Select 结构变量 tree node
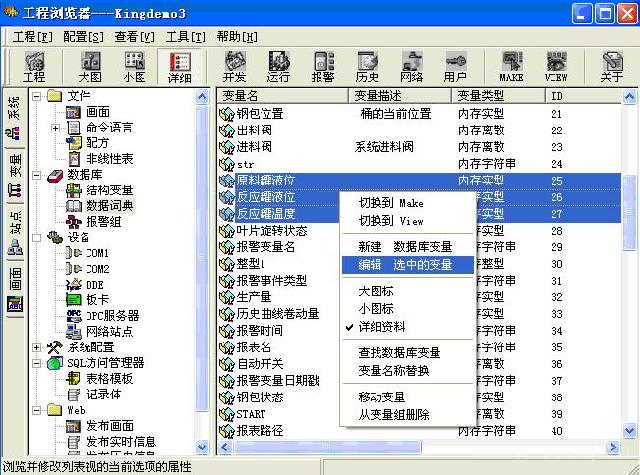This screenshot has height=475, width=640. pos(109,190)
